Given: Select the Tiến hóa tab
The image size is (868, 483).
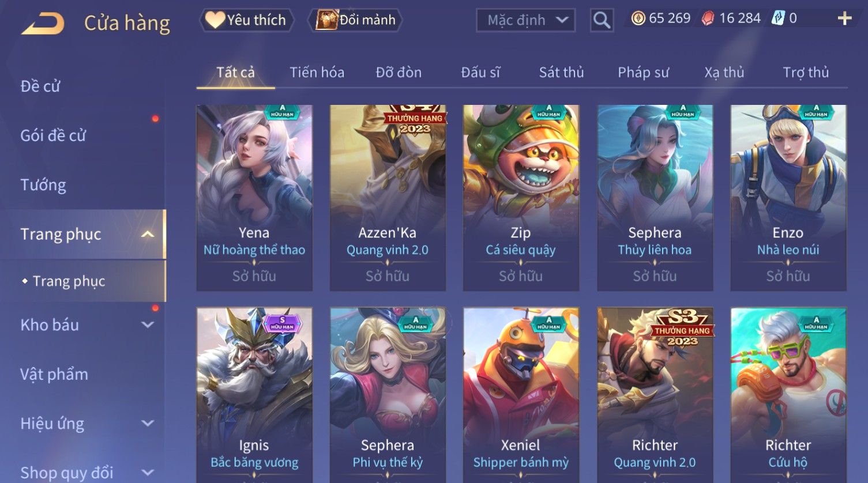Looking at the screenshot, I should [x=317, y=73].
